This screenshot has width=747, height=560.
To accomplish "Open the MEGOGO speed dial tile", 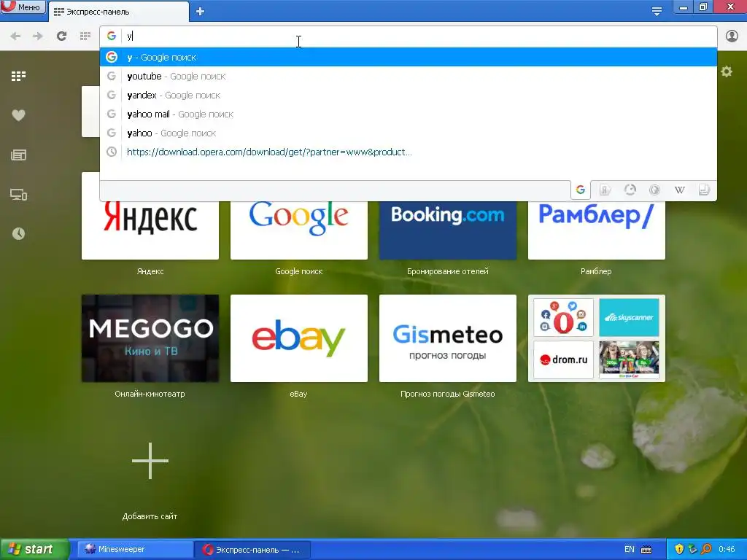I will click(x=150, y=338).
